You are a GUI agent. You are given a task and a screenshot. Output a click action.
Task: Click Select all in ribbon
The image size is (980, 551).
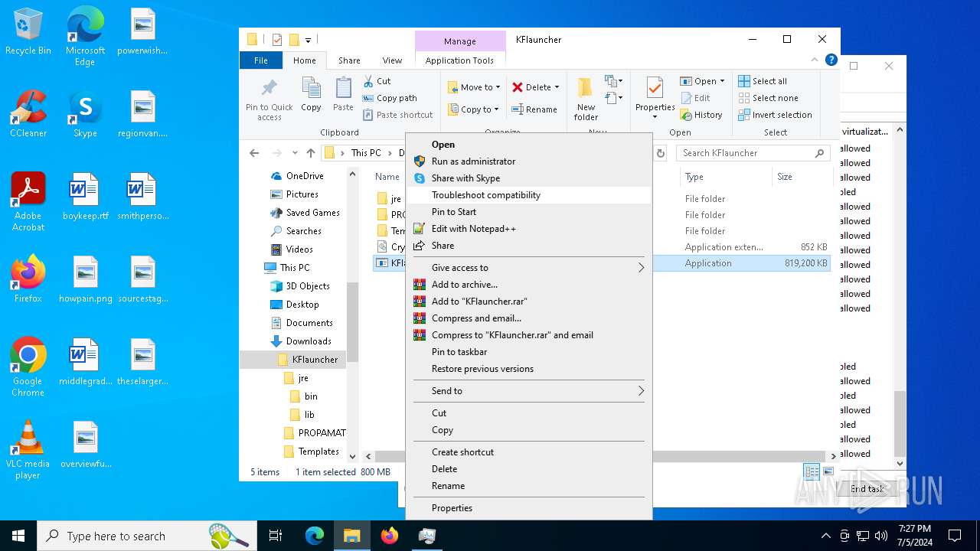763,81
